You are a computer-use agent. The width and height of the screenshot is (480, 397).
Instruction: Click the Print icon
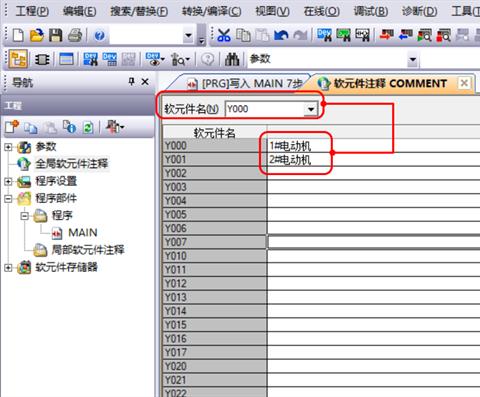point(75,35)
